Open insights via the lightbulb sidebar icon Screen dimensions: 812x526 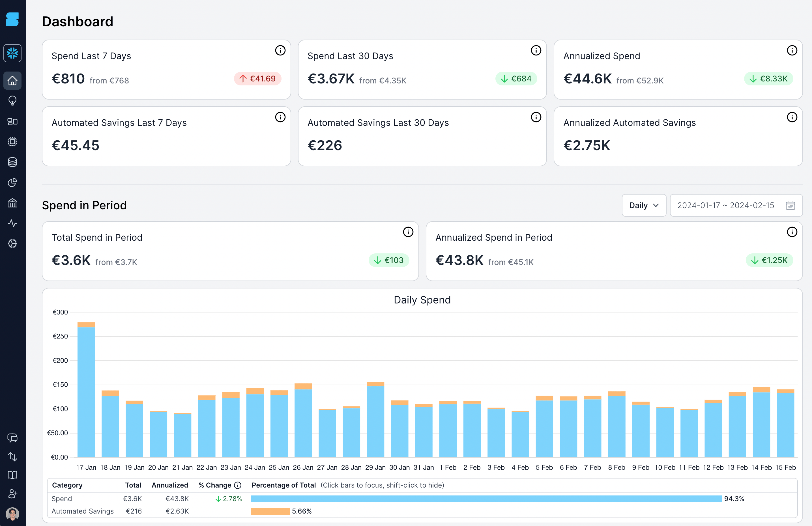click(x=13, y=101)
